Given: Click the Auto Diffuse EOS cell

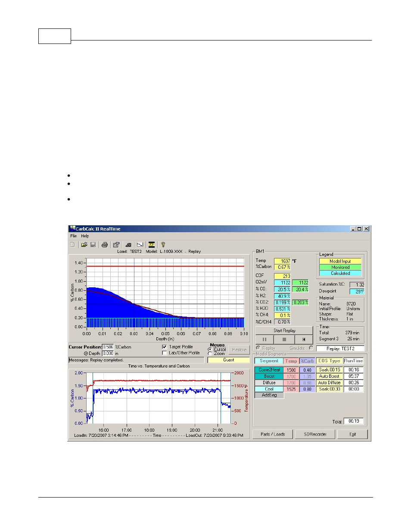Looking at the screenshot, I should coord(330,383).
